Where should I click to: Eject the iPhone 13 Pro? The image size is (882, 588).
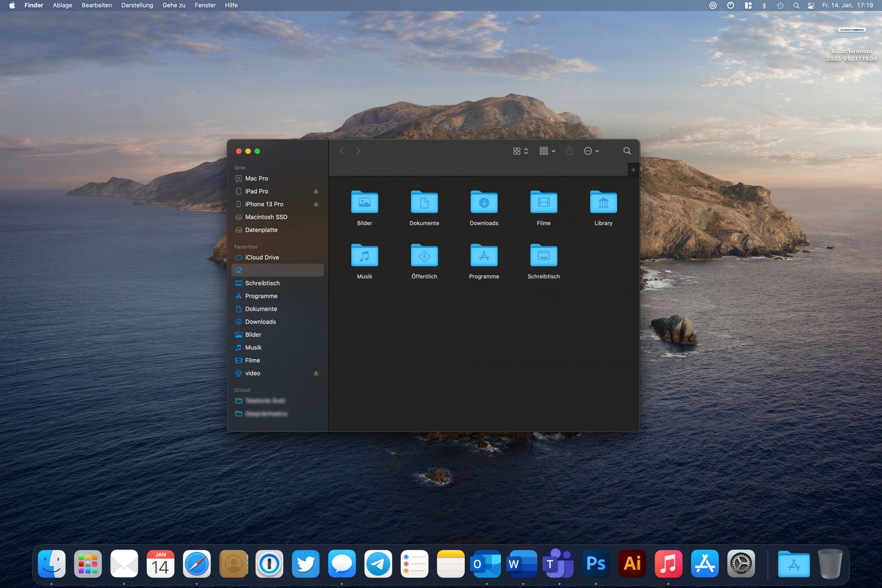click(316, 204)
